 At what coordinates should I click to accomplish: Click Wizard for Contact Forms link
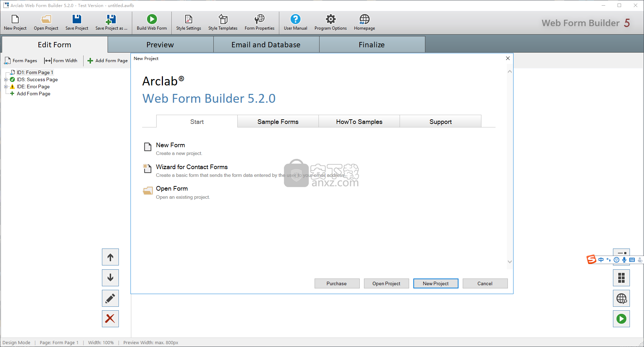192,167
